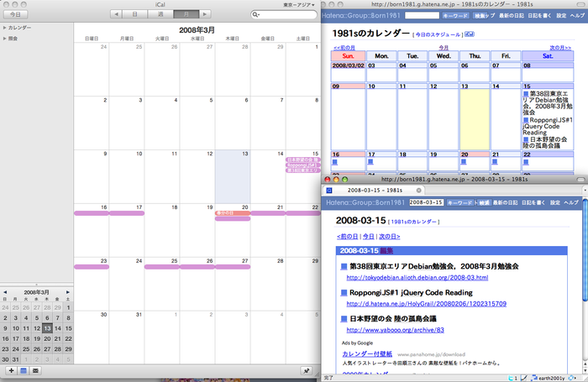Go to <<前の月 in Hatena calendar
This screenshot has width=588, height=382.
(x=344, y=48)
